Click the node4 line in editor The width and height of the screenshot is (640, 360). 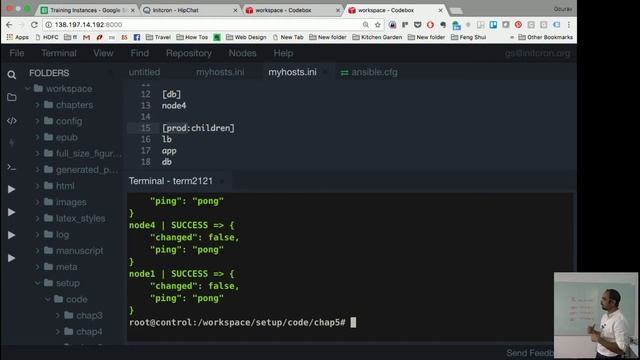pyautogui.click(x=174, y=106)
